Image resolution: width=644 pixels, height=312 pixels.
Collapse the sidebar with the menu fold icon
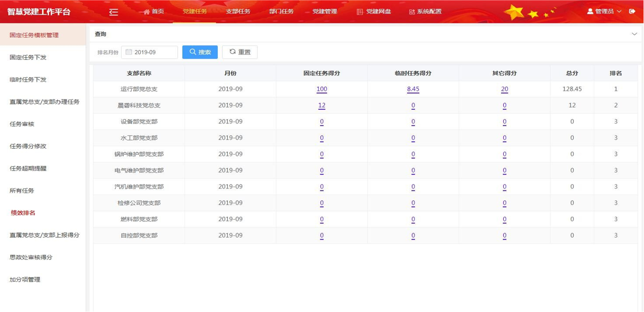click(x=114, y=12)
